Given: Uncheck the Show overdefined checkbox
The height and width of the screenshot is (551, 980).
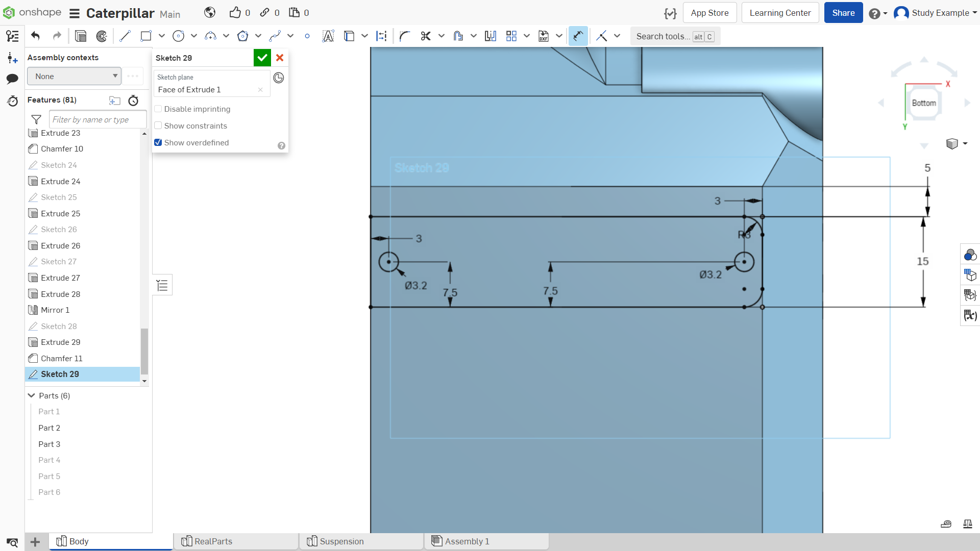Looking at the screenshot, I should [x=158, y=142].
